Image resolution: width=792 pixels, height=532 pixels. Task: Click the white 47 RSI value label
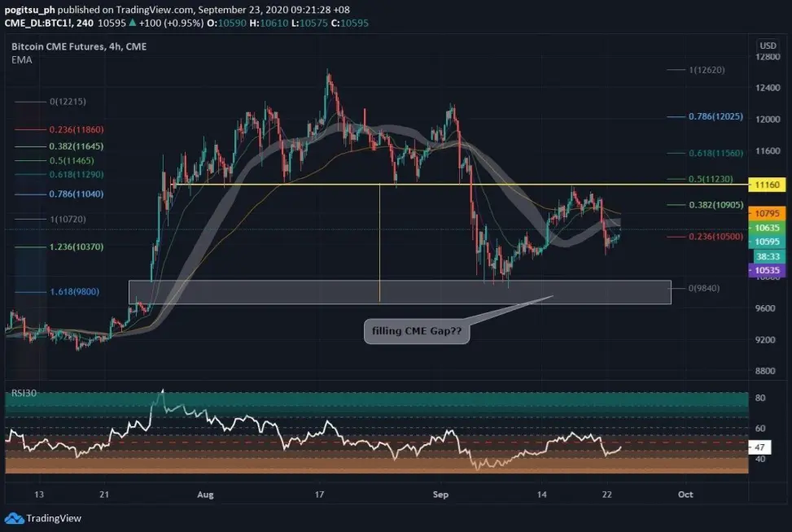coord(759,447)
